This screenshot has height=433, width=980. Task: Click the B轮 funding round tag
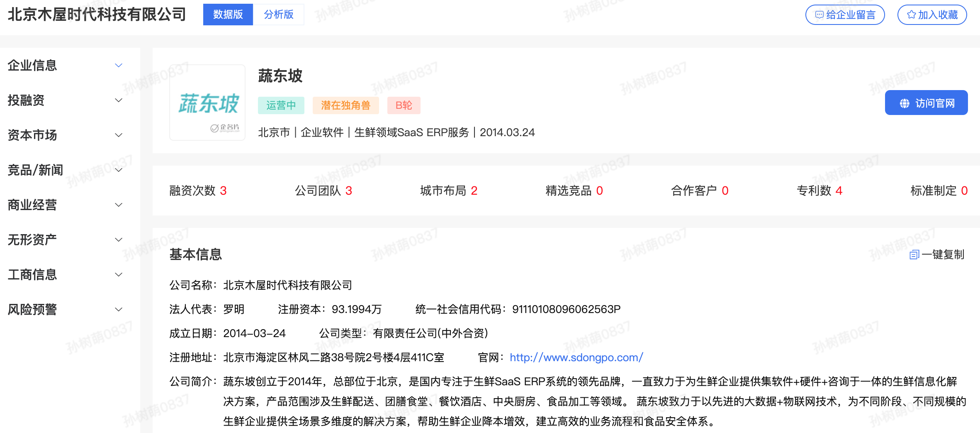pos(404,105)
